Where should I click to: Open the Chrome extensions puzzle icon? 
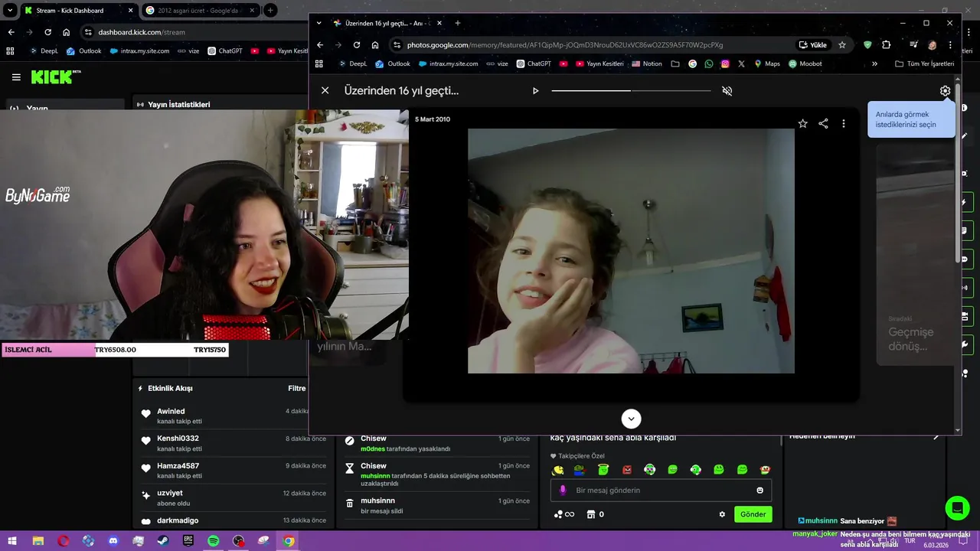tap(887, 44)
